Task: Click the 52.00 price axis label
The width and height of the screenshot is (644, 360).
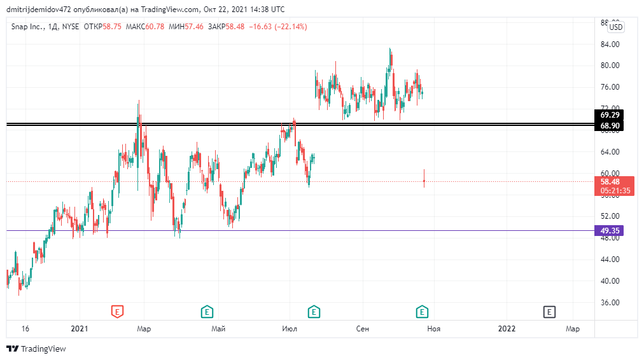Action: click(x=610, y=216)
